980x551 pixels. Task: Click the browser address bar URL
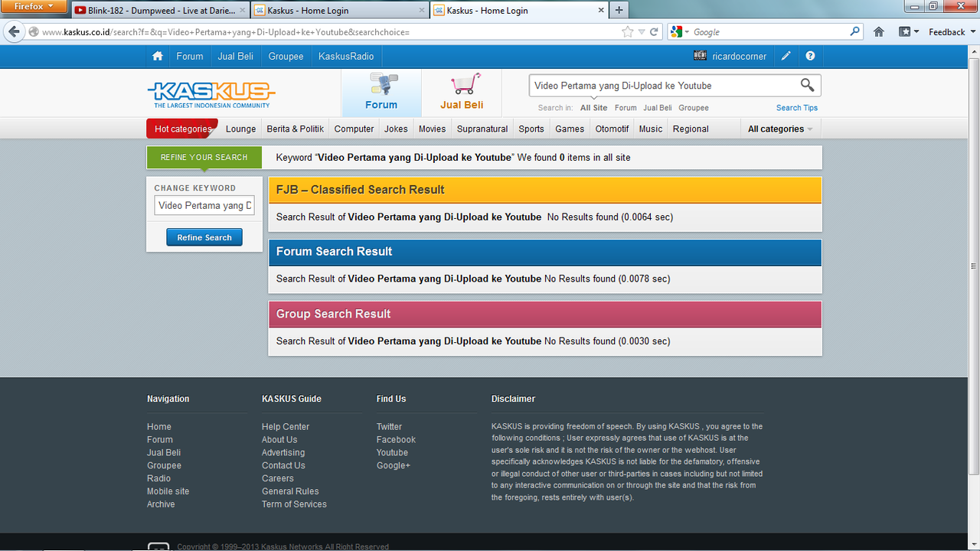pyautogui.click(x=329, y=32)
